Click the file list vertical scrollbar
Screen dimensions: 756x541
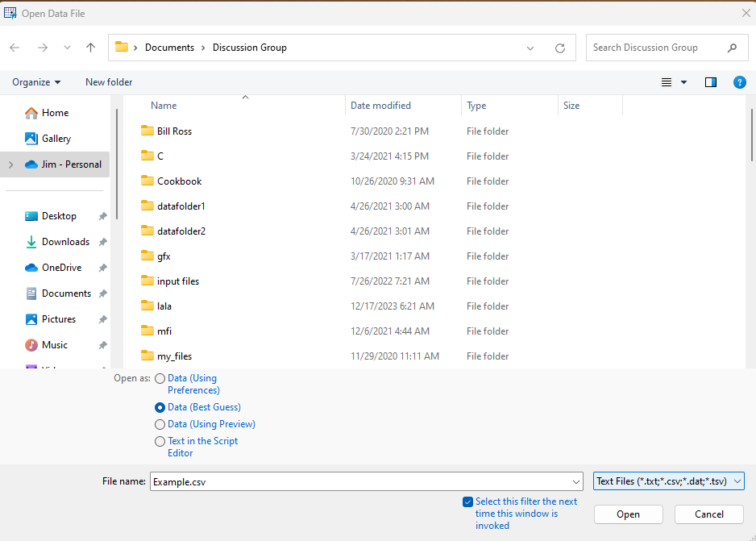click(x=751, y=135)
